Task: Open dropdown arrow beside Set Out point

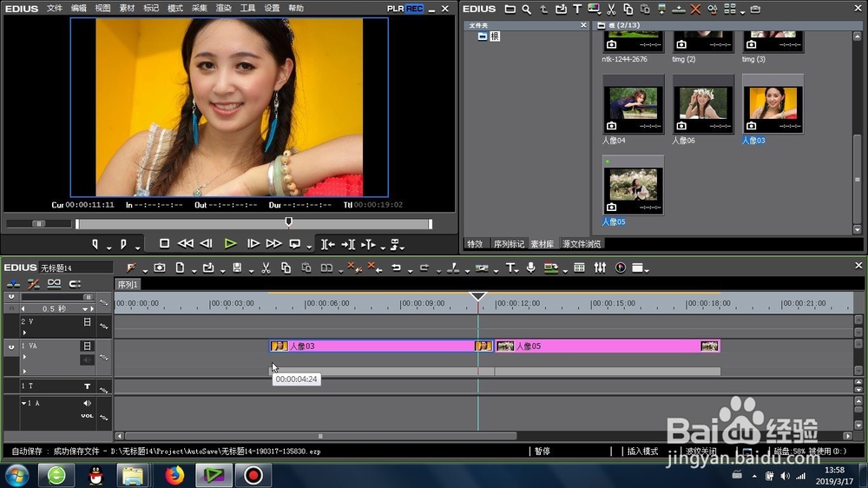Action: click(137, 247)
